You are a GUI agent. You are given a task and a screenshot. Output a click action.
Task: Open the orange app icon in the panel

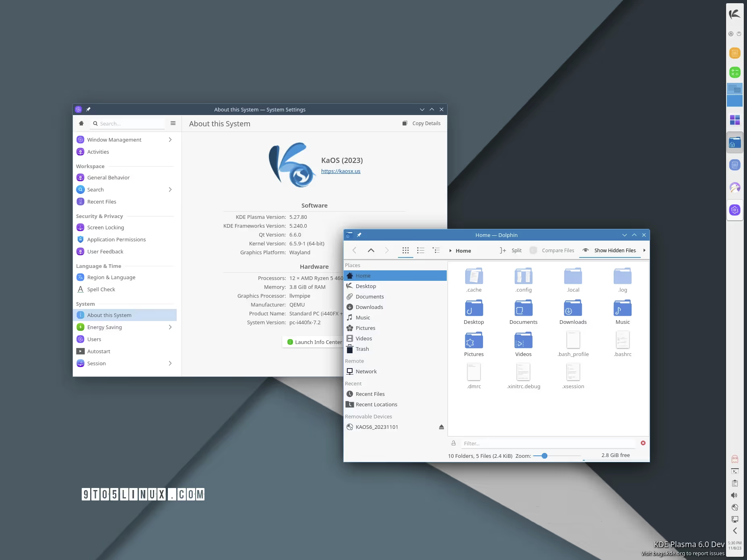(x=735, y=53)
